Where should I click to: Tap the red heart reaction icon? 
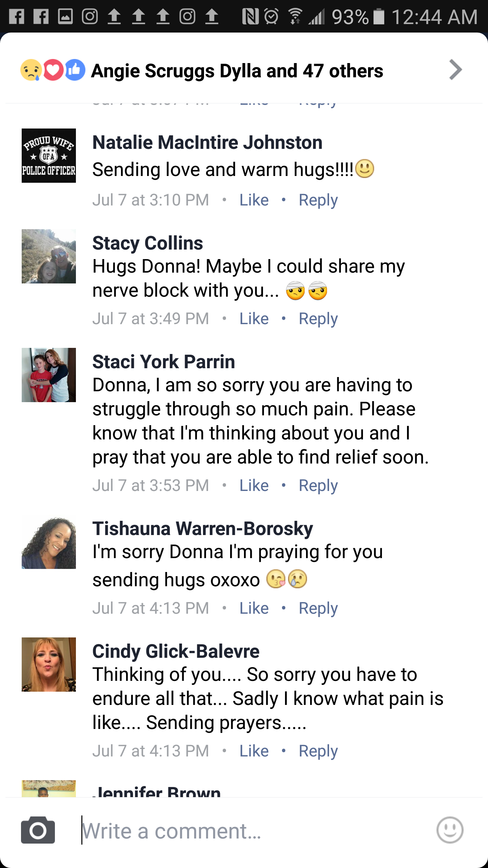pyautogui.click(x=53, y=70)
